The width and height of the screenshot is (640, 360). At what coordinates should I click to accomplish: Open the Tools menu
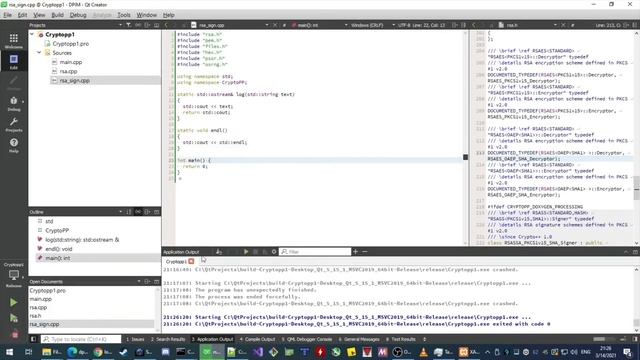[124, 15]
